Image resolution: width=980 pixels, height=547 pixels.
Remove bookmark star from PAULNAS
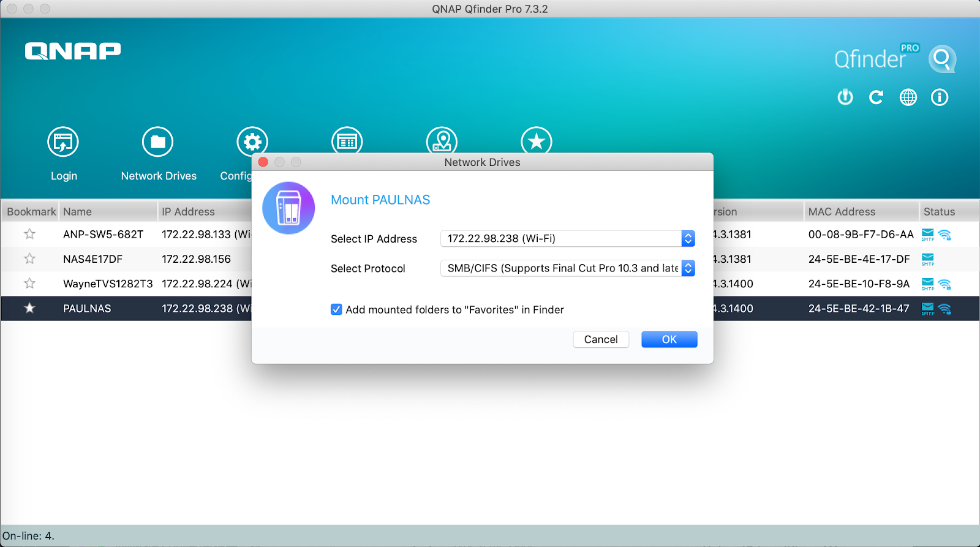click(29, 308)
